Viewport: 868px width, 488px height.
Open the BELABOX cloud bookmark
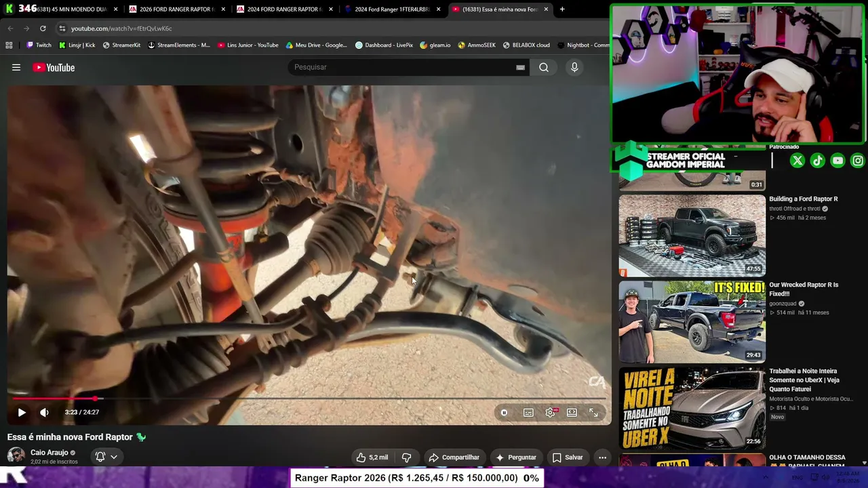click(526, 45)
